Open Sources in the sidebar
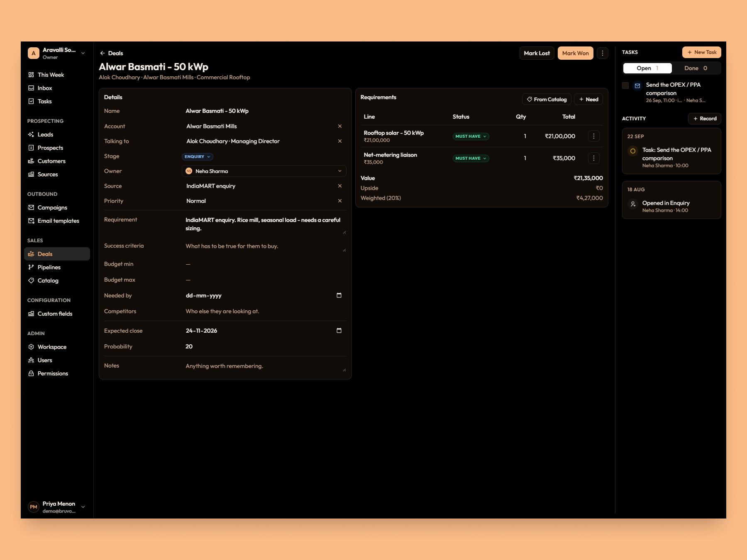This screenshot has width=747, height=560. point(57,174)
